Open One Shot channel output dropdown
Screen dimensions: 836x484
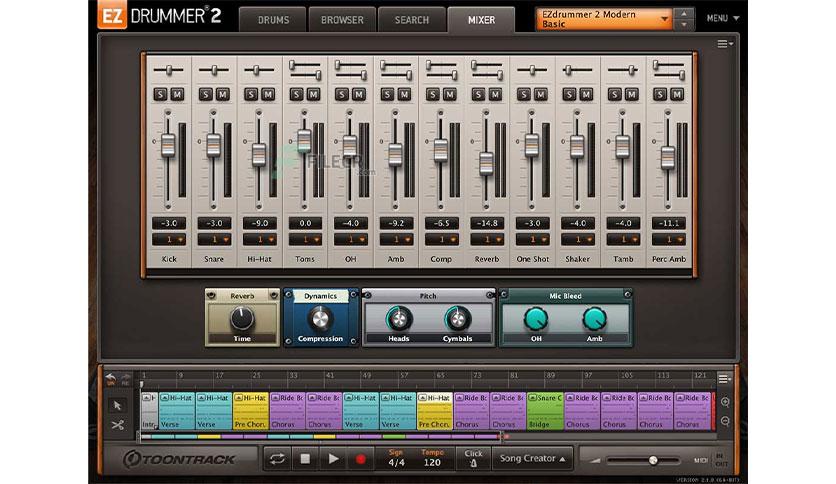532,240
